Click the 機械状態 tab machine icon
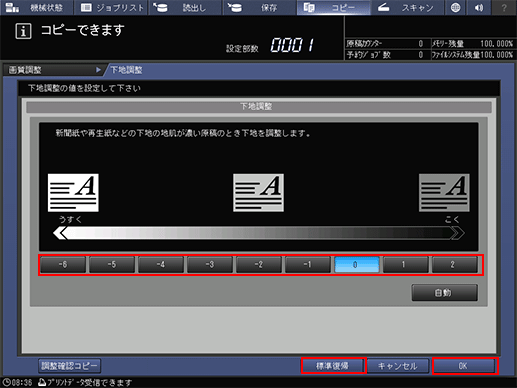 point(12,7)
